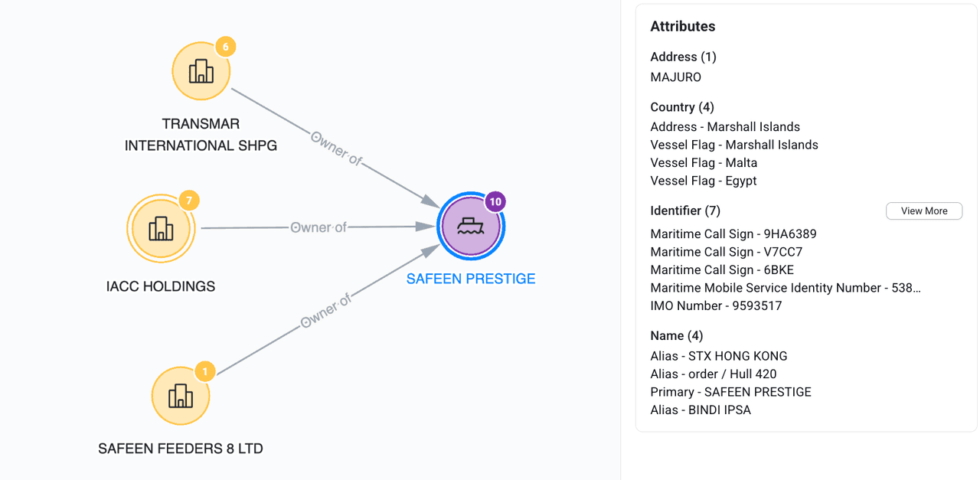The width and height of the screenshot is (980, 480).
Task: Click the TRANSMAR INTERNATIONAL SHPG company node
Action: (201, 71)
